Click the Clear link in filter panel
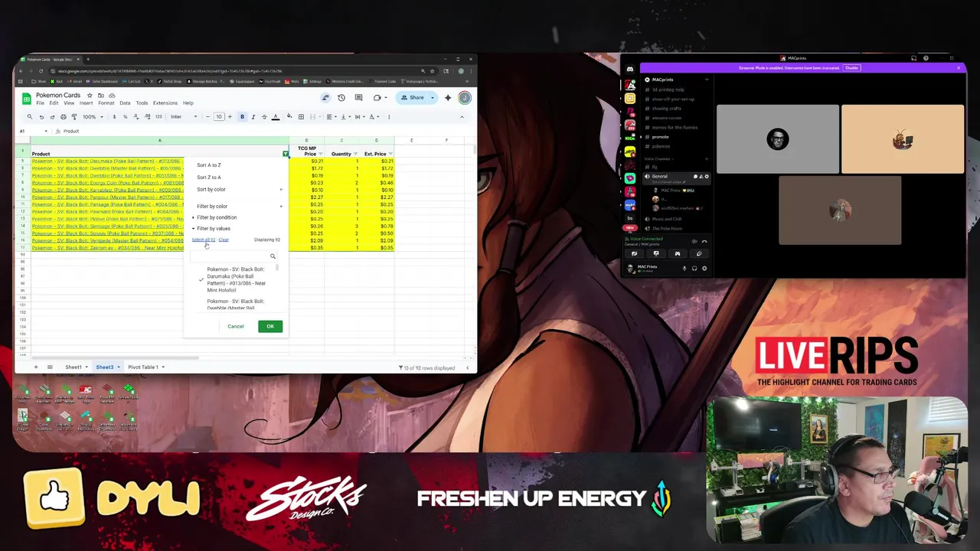Screen dimensions: 980x551 [x=224, y=240]
